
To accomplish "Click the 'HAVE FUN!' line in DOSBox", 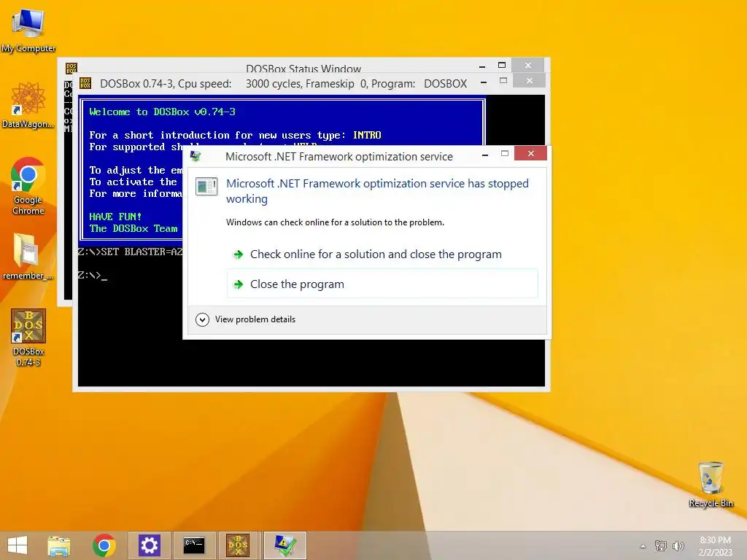I will [115, 217].
